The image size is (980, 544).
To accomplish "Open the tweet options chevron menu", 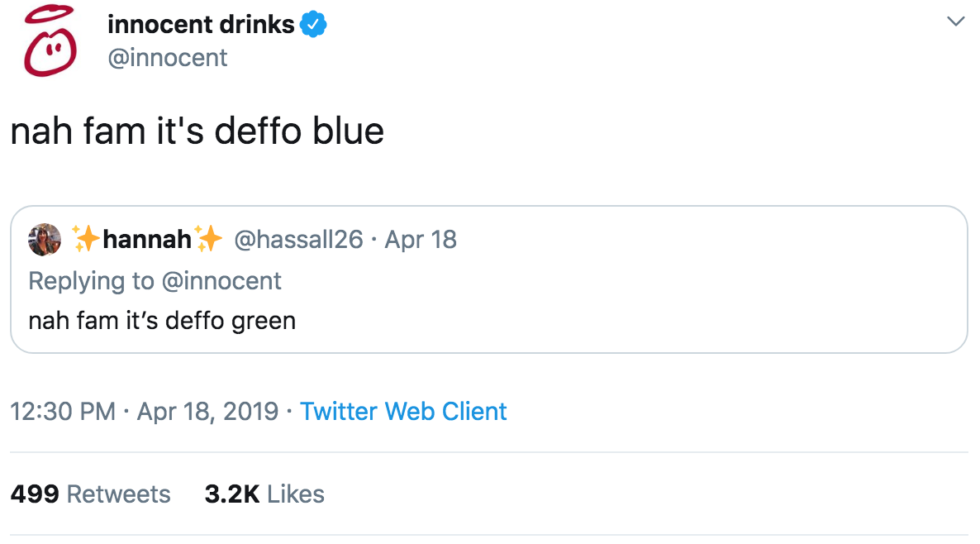I will [955, 21].
